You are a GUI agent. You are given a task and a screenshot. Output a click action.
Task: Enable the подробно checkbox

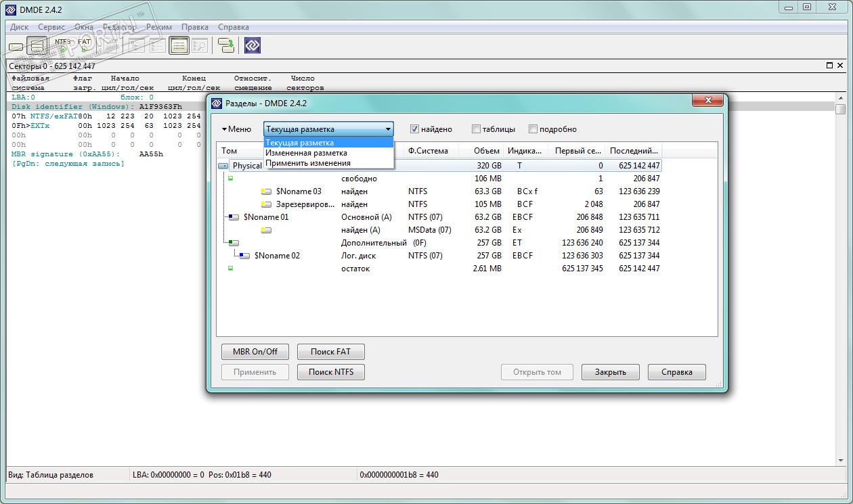pos(533,129)
